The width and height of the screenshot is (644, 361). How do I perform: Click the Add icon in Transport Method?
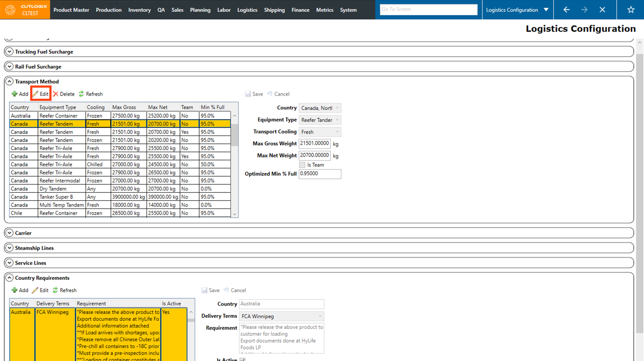(15, 94)
